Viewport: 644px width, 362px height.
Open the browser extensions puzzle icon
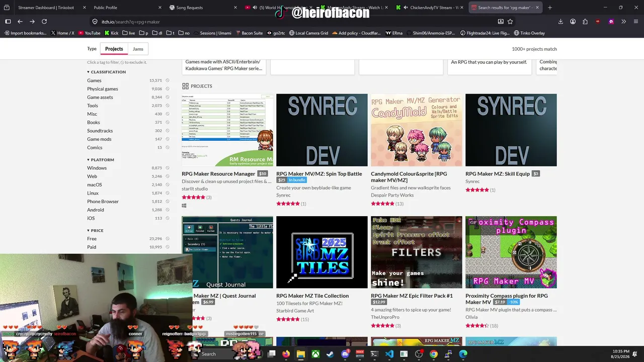pos(585,22)
